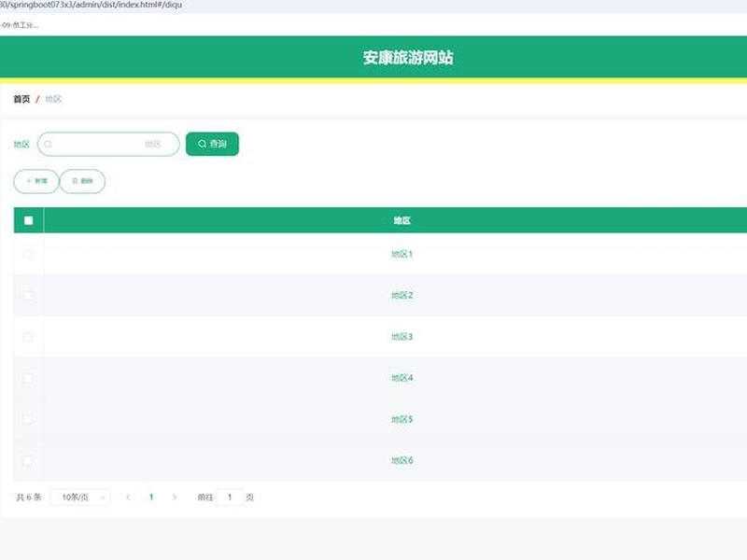
Task: Toggle the select-all checkbox in table header
Action: [28, 220]
